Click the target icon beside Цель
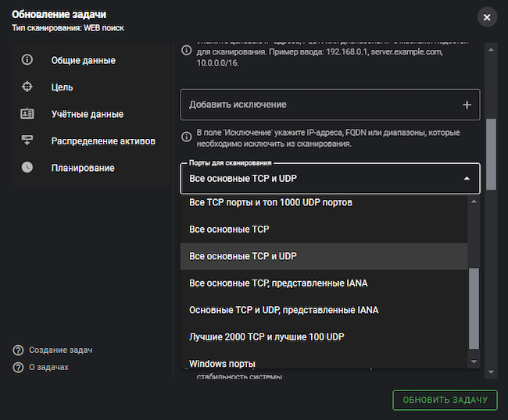The height and width of the screenshot is (420, 508). pos(27,87)
